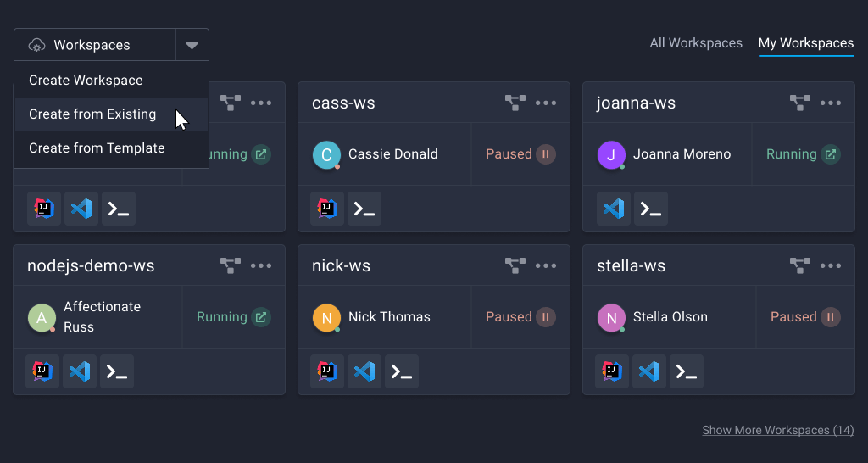
Task: Open IntelliJ IDE in stella-ws workspace
Action: (x=612, y=371)
